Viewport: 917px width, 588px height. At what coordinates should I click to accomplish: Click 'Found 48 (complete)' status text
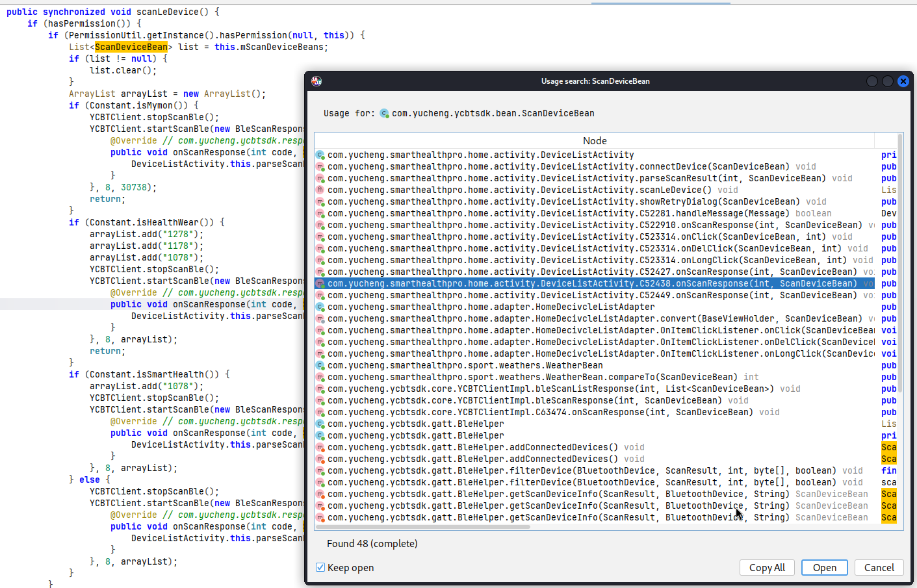(x=372, y=544)
